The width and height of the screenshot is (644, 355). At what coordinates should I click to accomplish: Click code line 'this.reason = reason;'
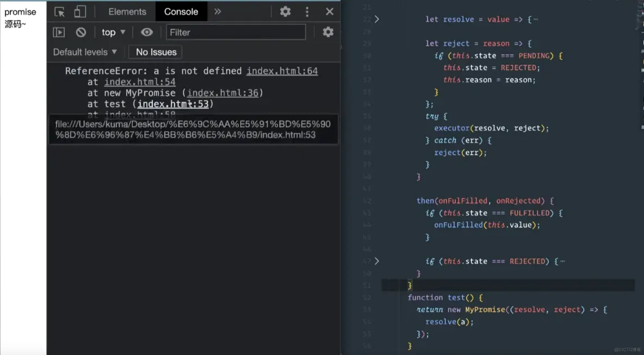(x=490, y=79)
